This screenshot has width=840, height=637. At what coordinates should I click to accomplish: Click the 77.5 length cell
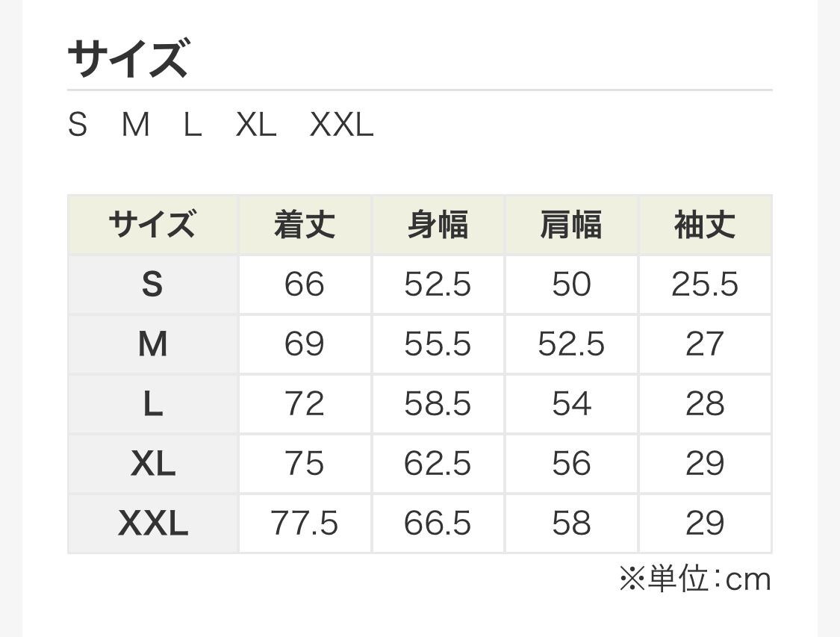(x=305, y=523)
